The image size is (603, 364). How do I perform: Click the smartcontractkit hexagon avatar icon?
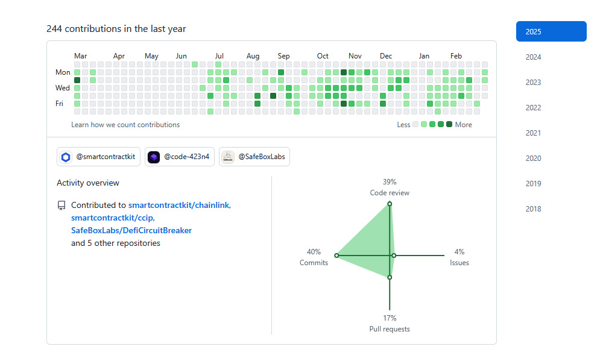(66, 157)
